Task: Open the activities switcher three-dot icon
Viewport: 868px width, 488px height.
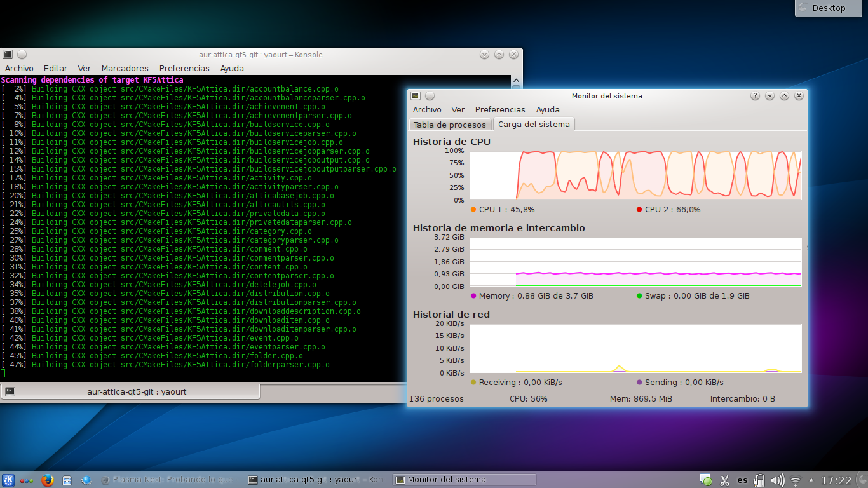Action: tap(27, 480)
